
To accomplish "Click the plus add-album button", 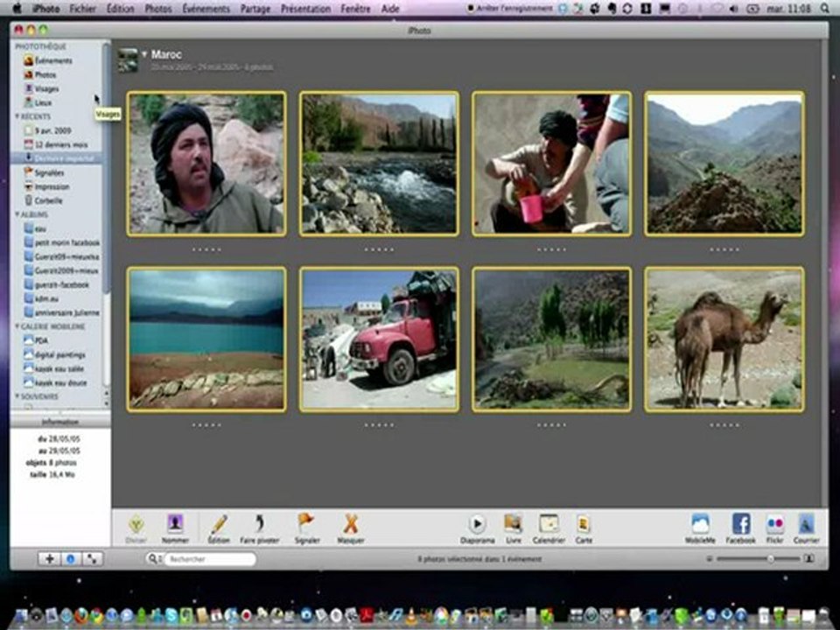I will click(x=49, y=559).
